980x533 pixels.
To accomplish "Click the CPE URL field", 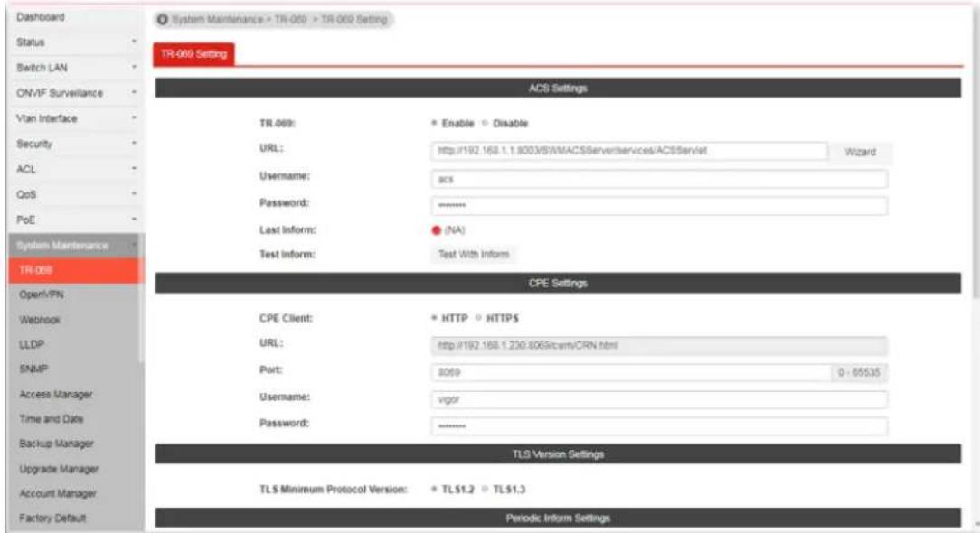I will [659, 345].
